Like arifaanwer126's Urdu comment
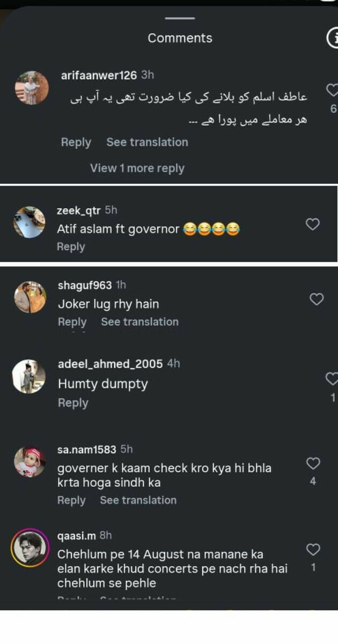The height and width of the screenshot is (644, 338). click(x=333, y=90)
